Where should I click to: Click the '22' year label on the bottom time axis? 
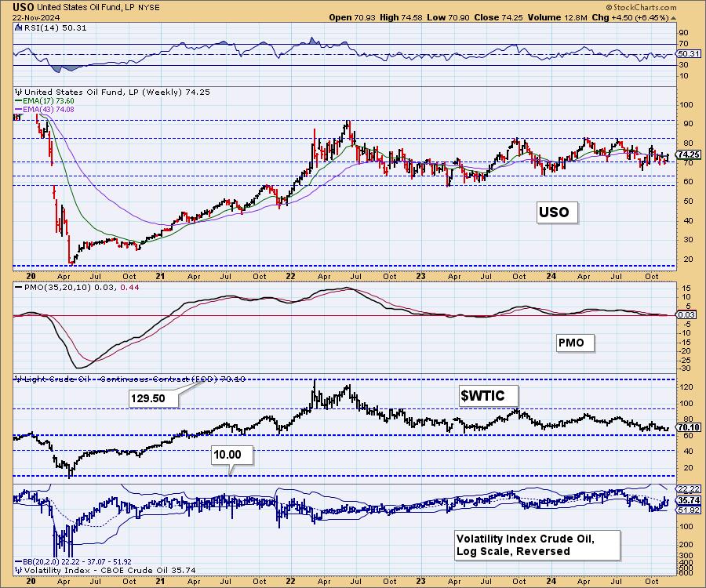tap(290, 581)
